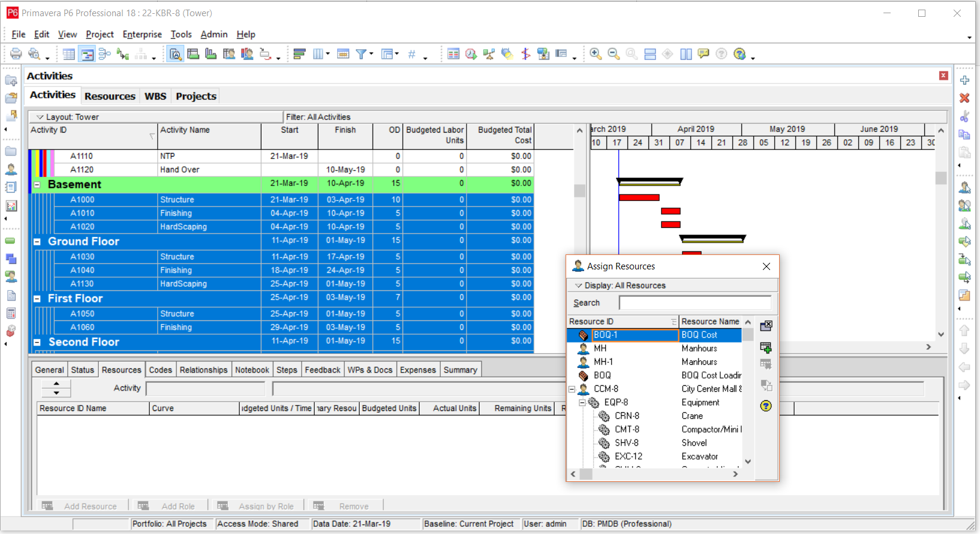The width and height of the screenshot is (980, 534).
Task: Select the CRN-8 Crane resource
Action: tap(654, 416)
